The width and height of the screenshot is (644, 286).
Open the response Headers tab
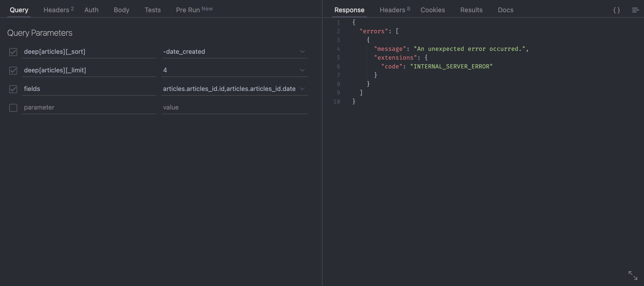point(395,10)
